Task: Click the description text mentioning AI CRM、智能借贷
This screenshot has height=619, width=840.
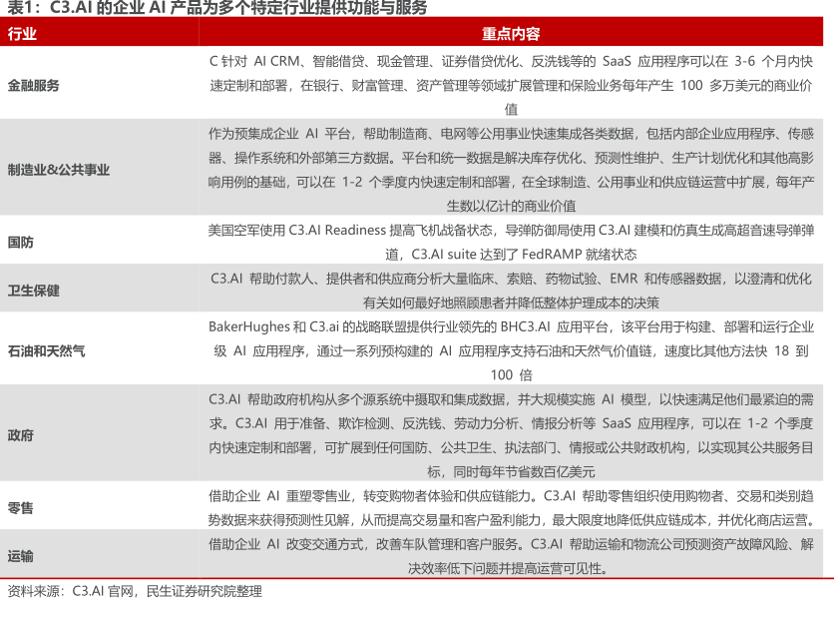Action: click(511, 85)
